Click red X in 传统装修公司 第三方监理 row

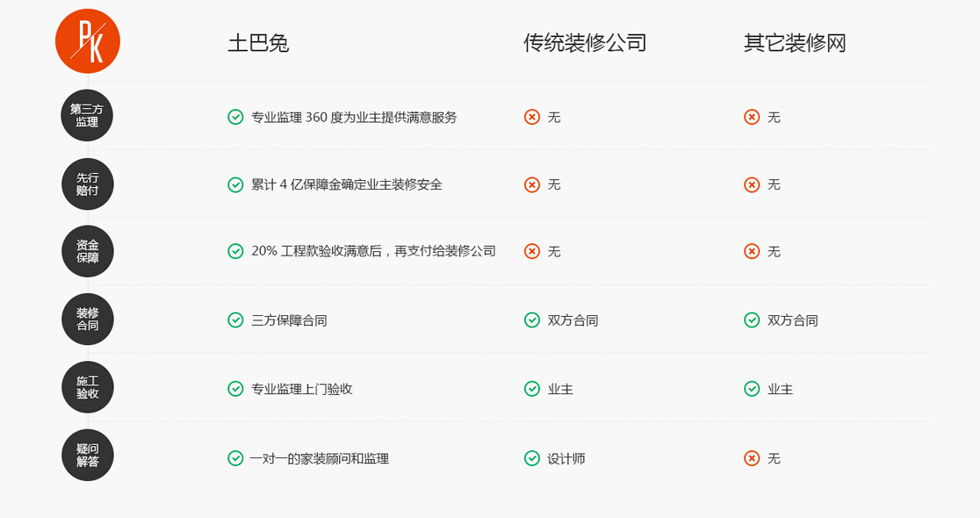(x=532, y=117)
